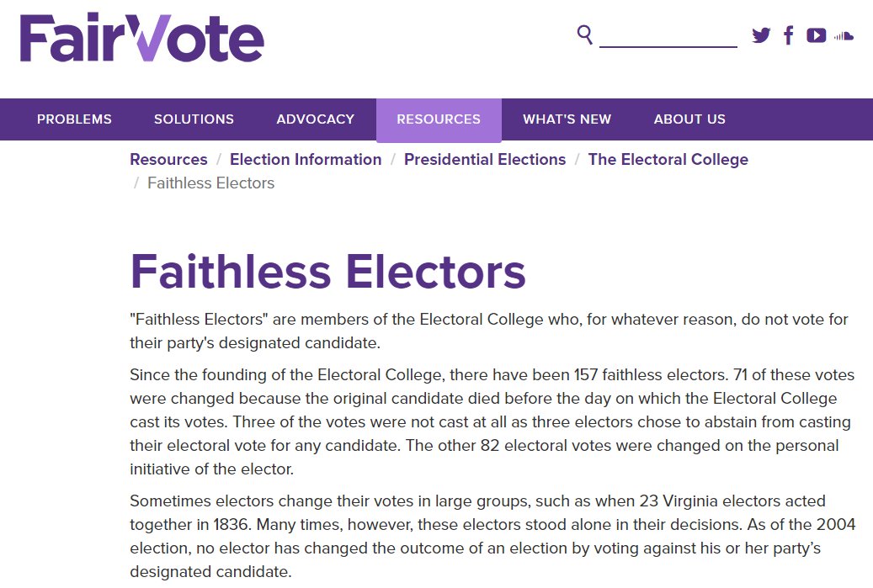Screen dimensions: 873x588
Task: Click the search magnifier icon
Action: tap(585, 34)
